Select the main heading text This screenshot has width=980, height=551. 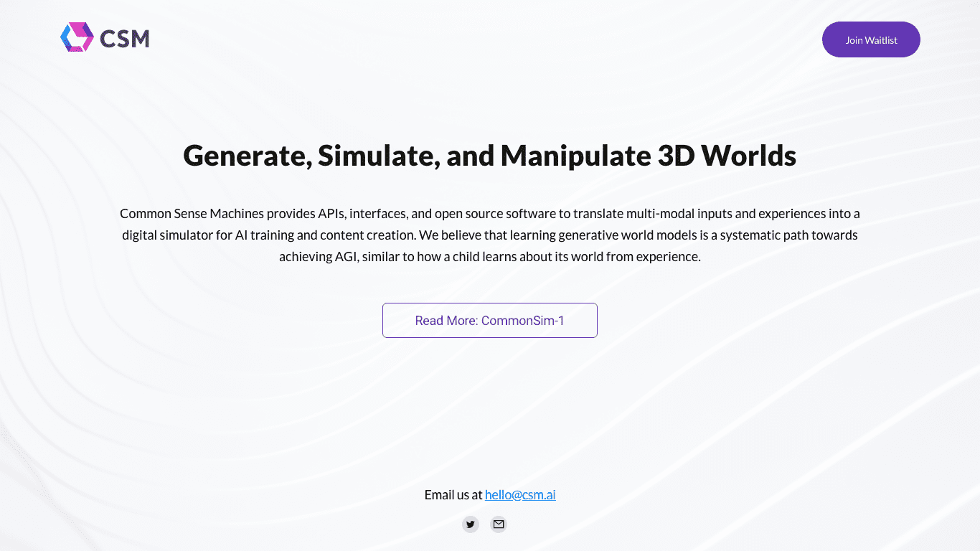(490, 155)
